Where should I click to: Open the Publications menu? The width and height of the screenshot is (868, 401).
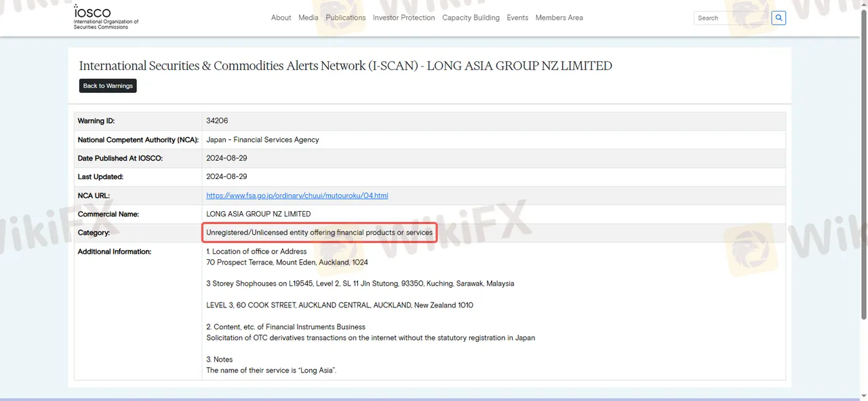(x=345, y=18)
